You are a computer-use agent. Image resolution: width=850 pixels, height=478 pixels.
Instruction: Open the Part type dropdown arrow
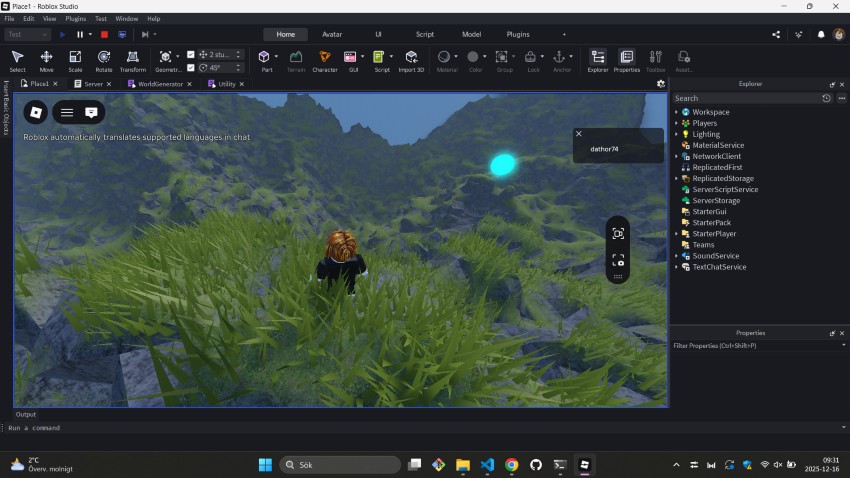(x=276, y=56)
